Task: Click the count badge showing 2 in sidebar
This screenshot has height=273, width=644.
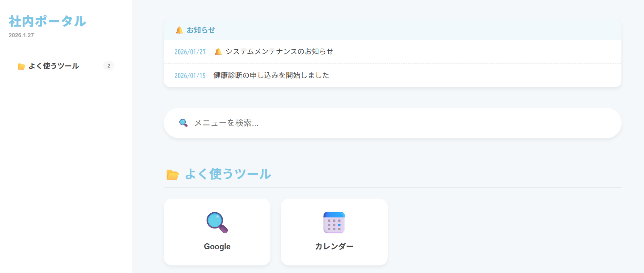Action: pos(109,66)
